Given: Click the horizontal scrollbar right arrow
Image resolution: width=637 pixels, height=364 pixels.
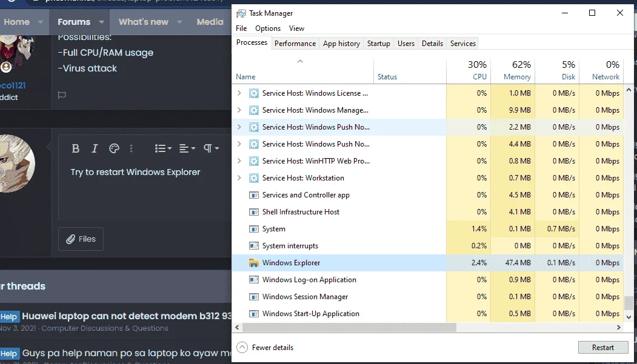Looking at the screenshot, I should pos(619,327).
